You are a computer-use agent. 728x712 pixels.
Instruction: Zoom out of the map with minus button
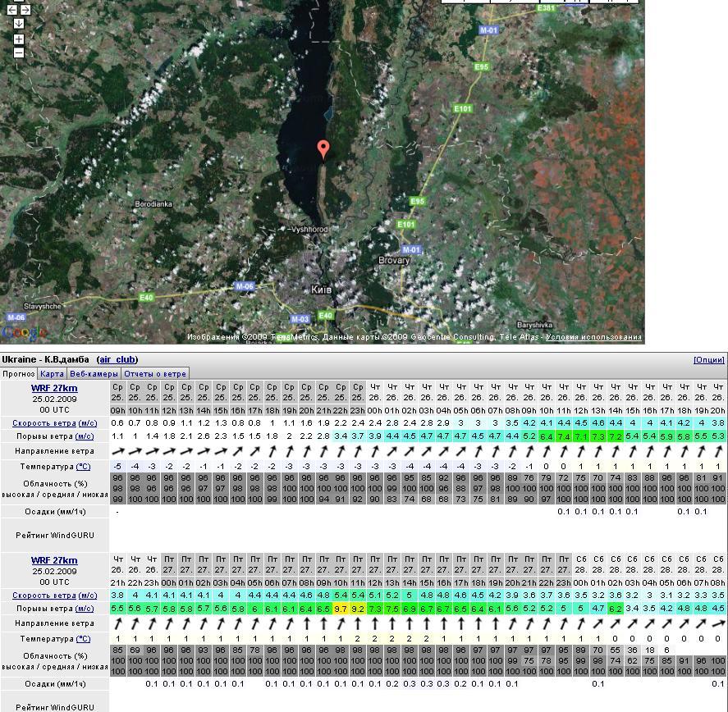pyautogui.click(x=18, y=52)
